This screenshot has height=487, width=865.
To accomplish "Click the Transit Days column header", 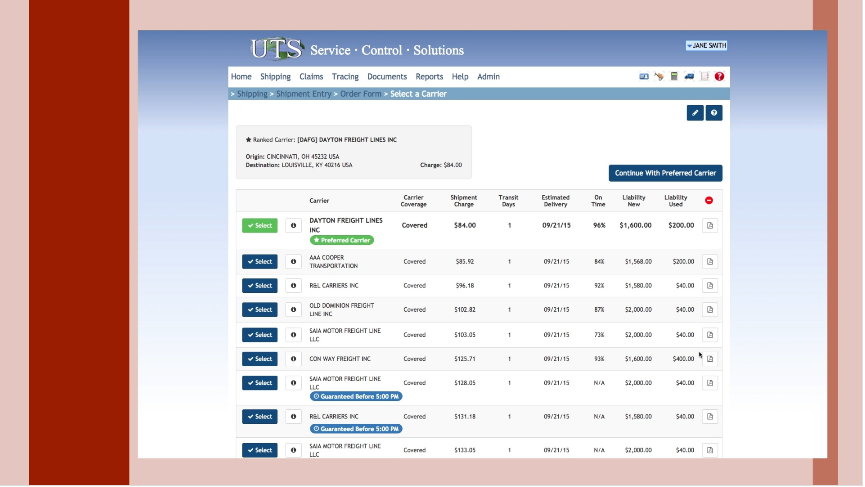I will [x=508, y=201].
